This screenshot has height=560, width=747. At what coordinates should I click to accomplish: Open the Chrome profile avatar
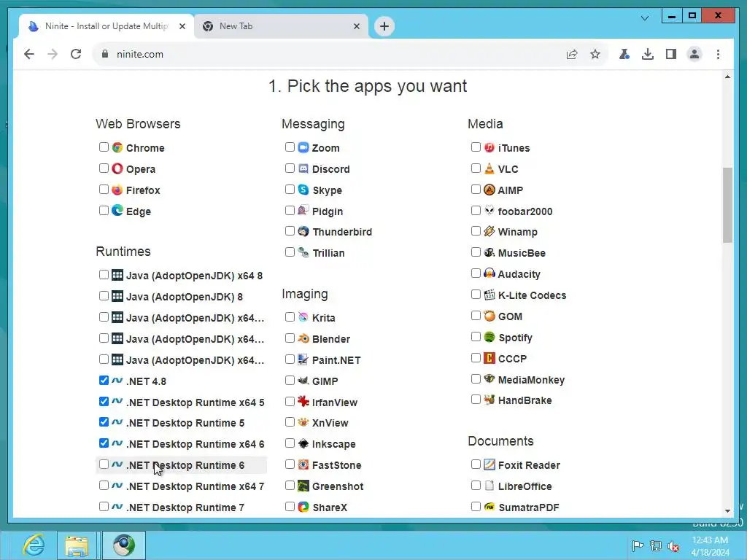pos(694,54)
